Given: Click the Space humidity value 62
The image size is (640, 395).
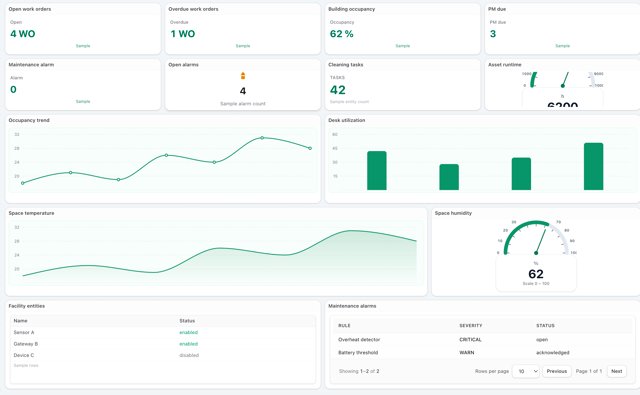Looking at the screenshot, I should point(536,274).
